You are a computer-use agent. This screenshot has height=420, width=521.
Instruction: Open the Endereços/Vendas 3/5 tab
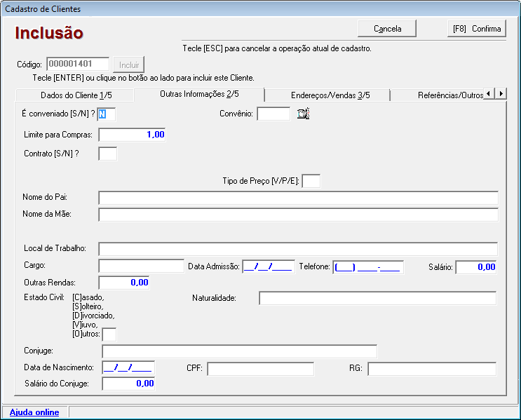click(x=330, y=95)
